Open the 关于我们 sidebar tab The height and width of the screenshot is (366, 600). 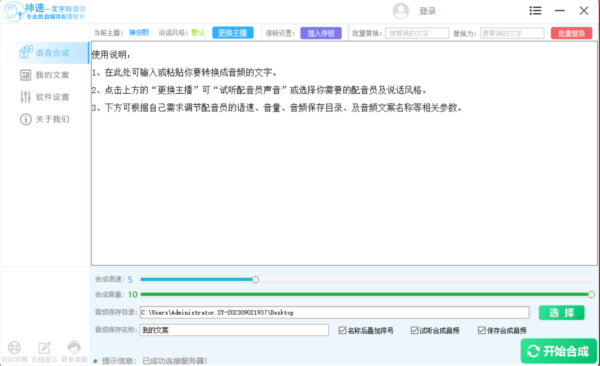45,119
